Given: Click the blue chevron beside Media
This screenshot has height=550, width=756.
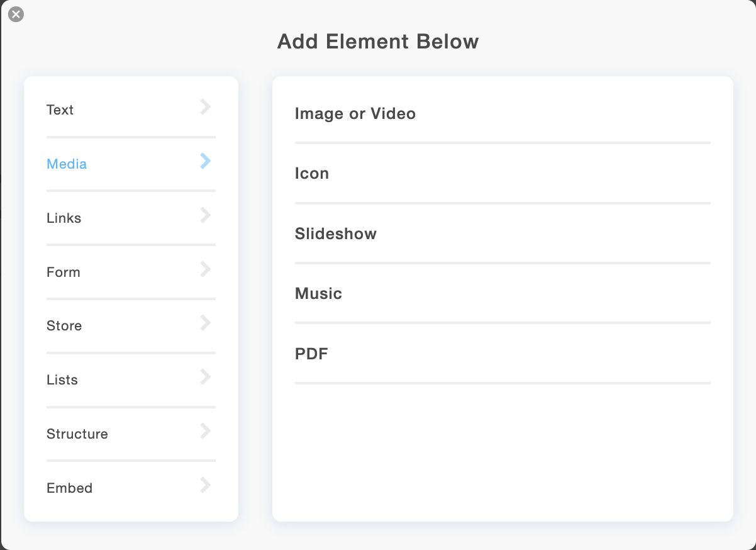Looking at the screenshot, I should (x=205, y=161).
